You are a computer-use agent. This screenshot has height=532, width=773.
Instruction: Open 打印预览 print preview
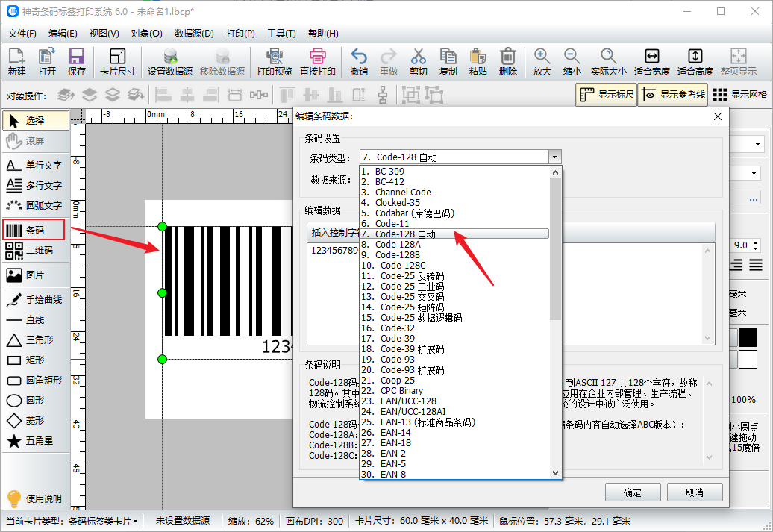click(274, 62)
